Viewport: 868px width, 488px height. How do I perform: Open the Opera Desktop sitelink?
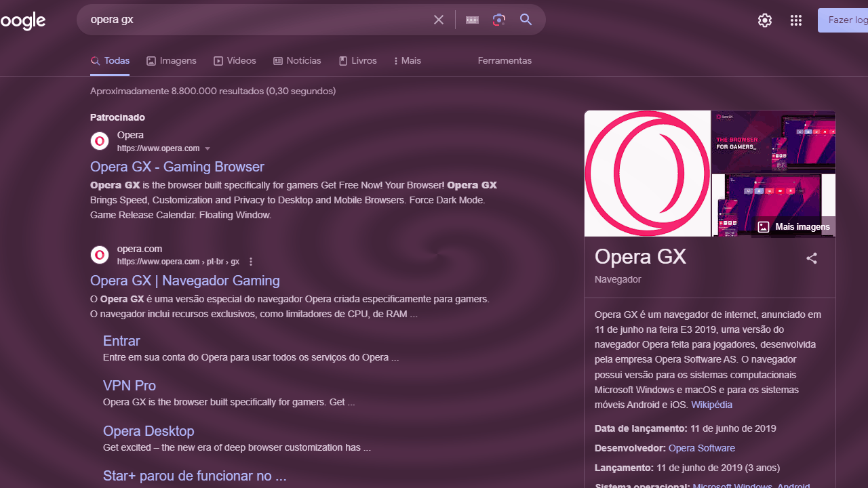(149, 431)
